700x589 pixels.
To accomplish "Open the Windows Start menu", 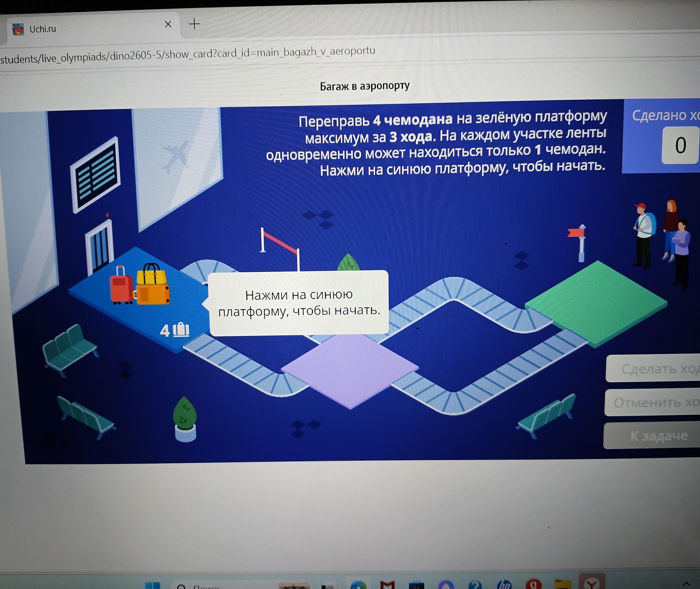I will 152,585.
